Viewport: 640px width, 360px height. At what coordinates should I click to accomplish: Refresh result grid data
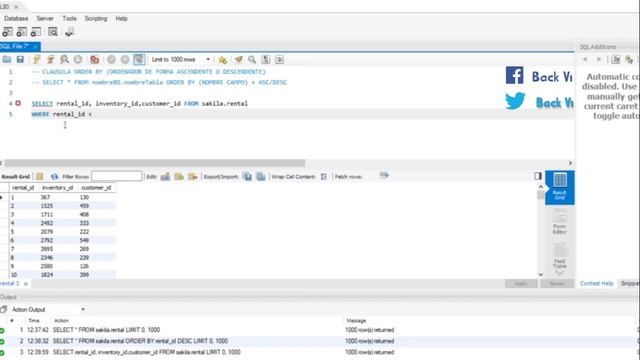tap(54, 176)
